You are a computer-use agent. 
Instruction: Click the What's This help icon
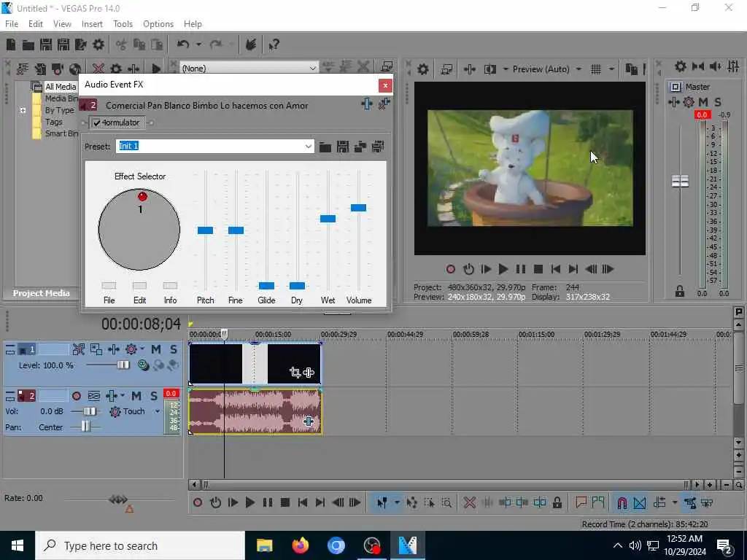click(x=274, y=44)
